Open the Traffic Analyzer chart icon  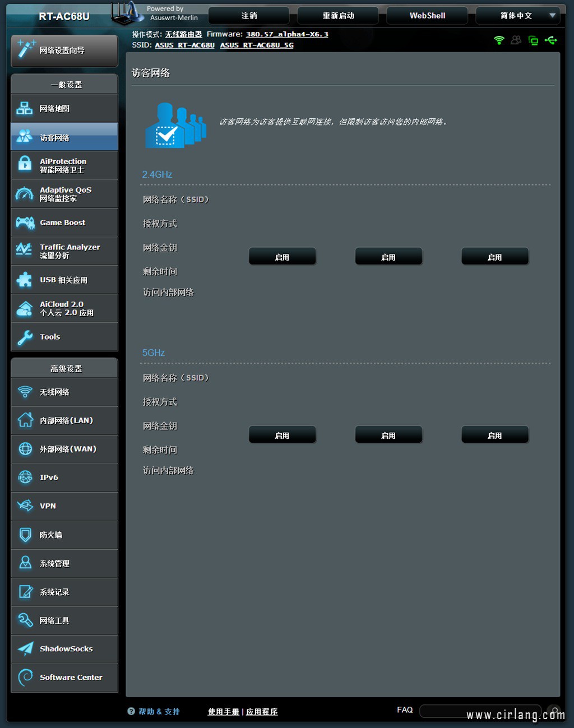click(x=24, y=250)
